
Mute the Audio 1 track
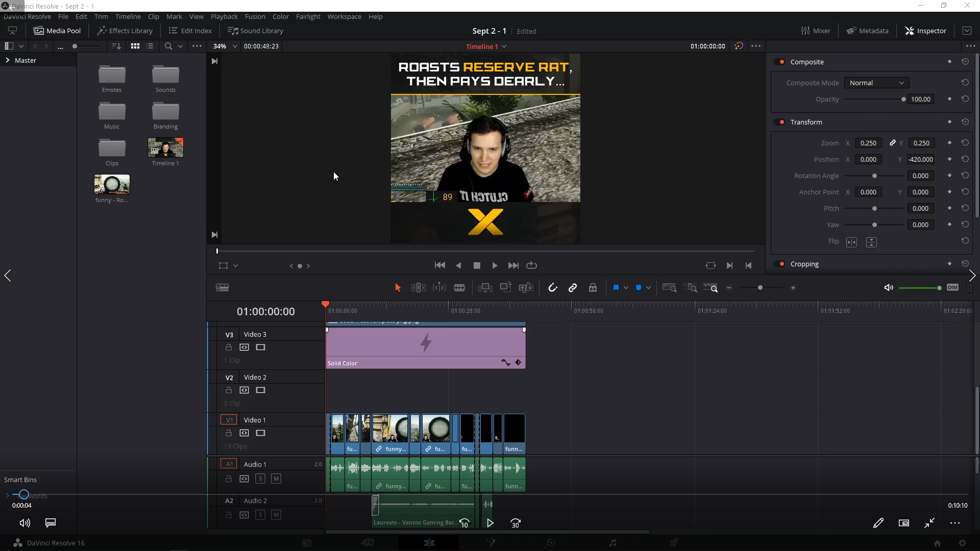(x=276, y=479)
